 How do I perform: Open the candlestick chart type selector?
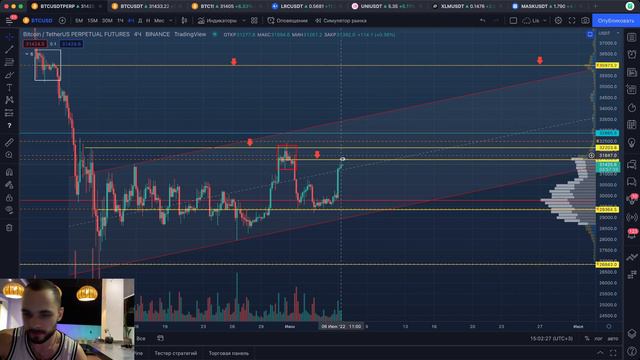[184, 20]
